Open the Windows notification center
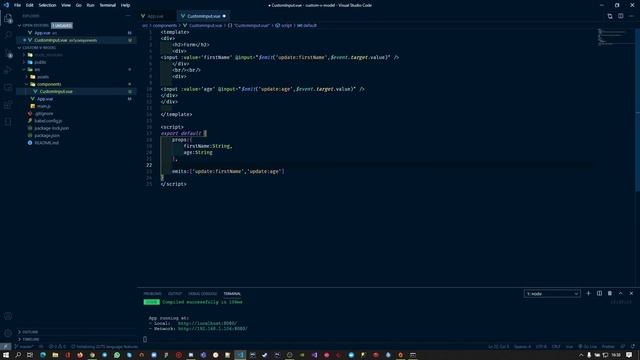The image size is (640, 360). [629, 355]
